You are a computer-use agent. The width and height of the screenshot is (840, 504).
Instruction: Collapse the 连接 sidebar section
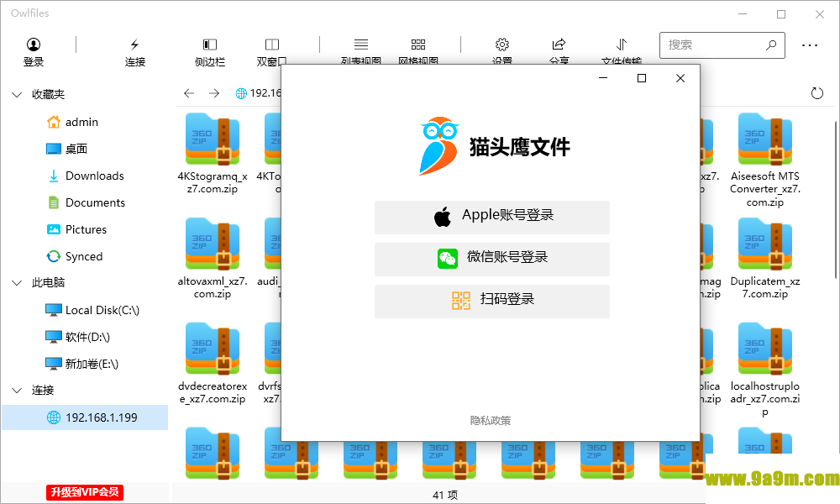click(x=17, y=391)
